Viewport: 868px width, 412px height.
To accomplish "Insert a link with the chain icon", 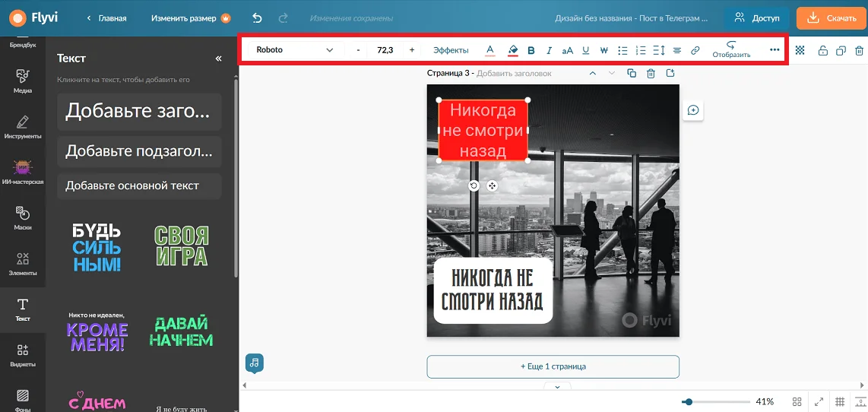I will tap(695, 50).
